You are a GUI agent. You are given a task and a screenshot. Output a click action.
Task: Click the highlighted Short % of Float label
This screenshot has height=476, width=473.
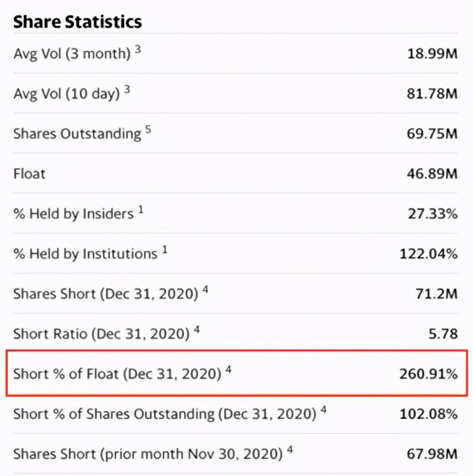coord(117,374)
